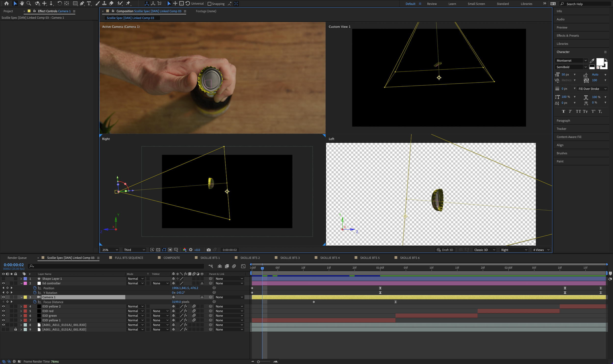Open the composition mini-flowchart icon
Image resolution: width=613 pixels, height=364 pixels.
pyautogui.click(x=211, y=266)
